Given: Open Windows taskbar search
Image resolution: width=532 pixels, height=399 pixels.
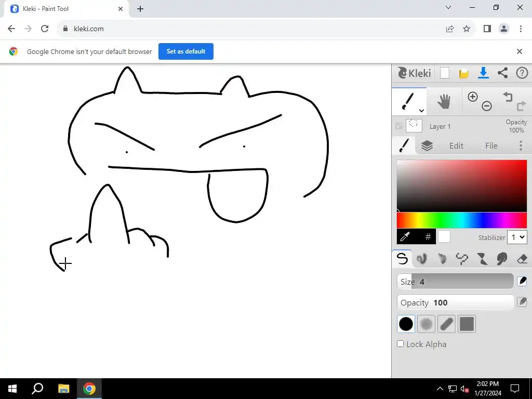Looking at the screenshot, I should pyautogui.click(x=37, y=389).
